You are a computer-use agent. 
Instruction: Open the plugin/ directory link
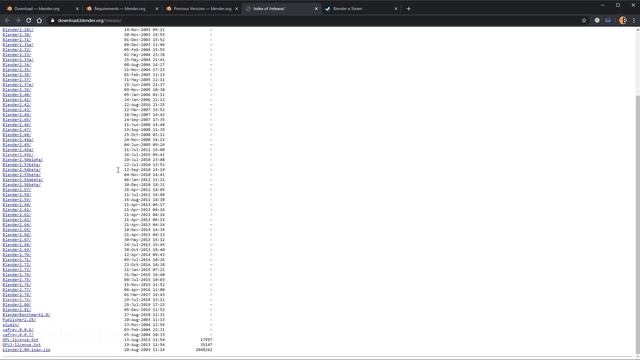(11, 325)
